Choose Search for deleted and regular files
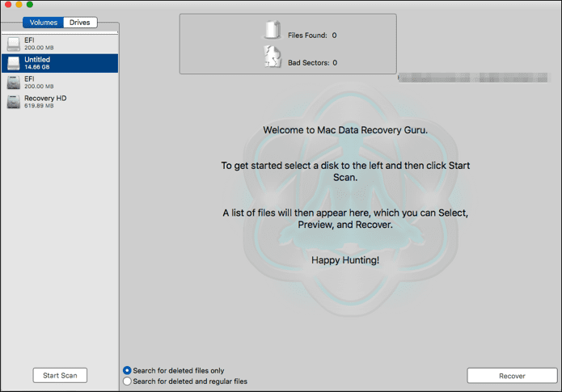The image size is (562, 392). pos(127,381)
